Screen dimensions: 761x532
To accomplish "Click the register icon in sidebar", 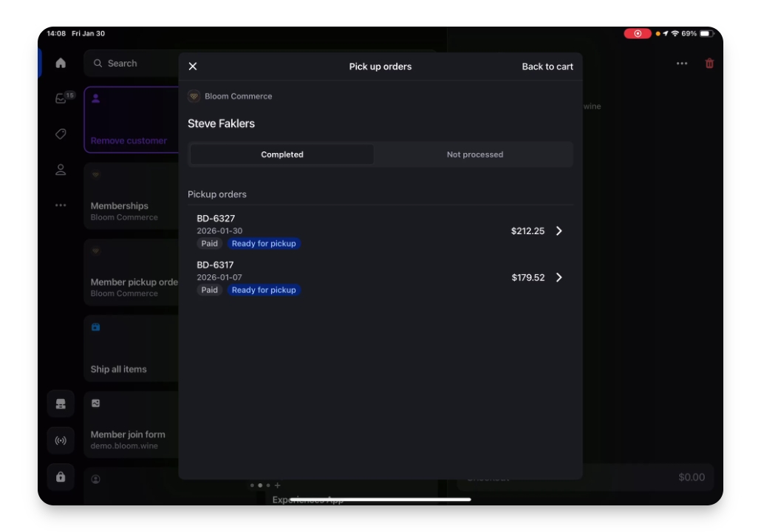I will pyautogui.click(x=61, y=404).
